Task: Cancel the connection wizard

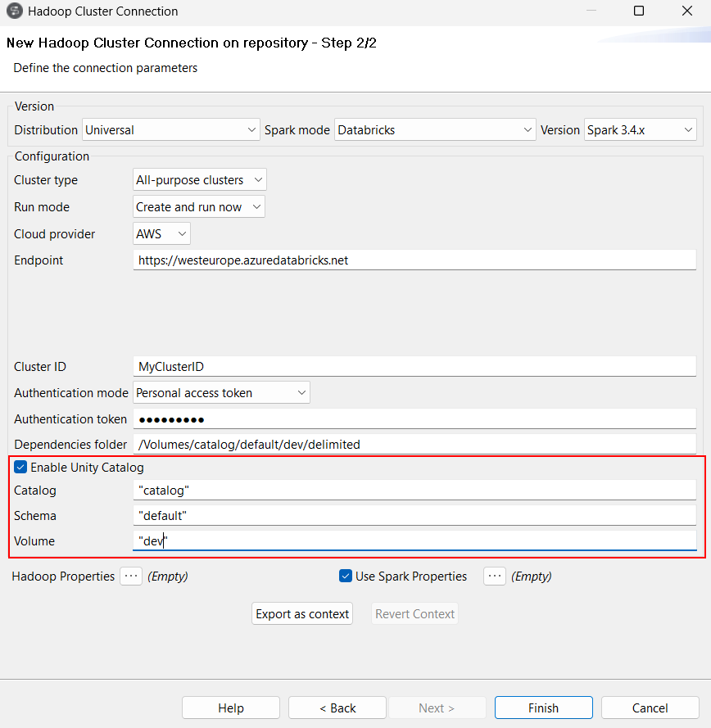Action: point(650,708)
